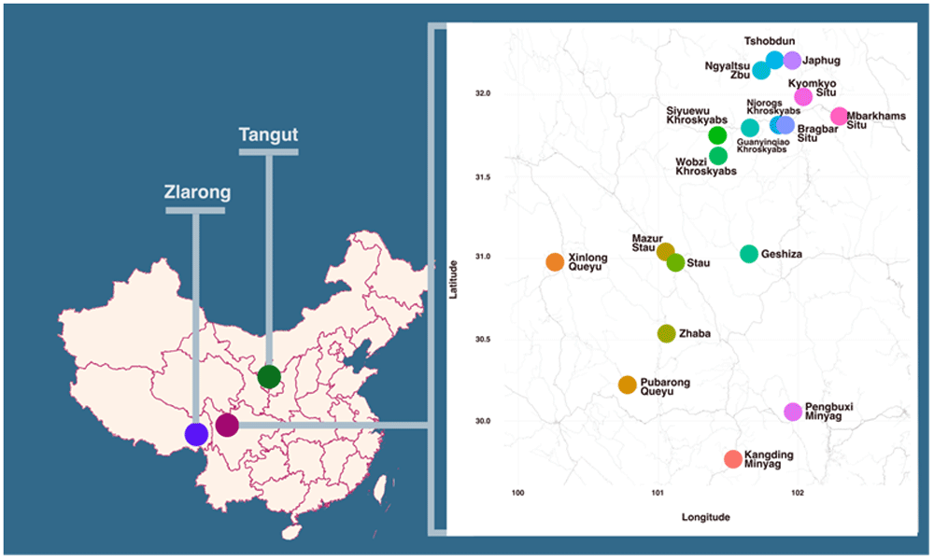Click the bright green Stau dot
Screen dimensions: 934x560
675,262
